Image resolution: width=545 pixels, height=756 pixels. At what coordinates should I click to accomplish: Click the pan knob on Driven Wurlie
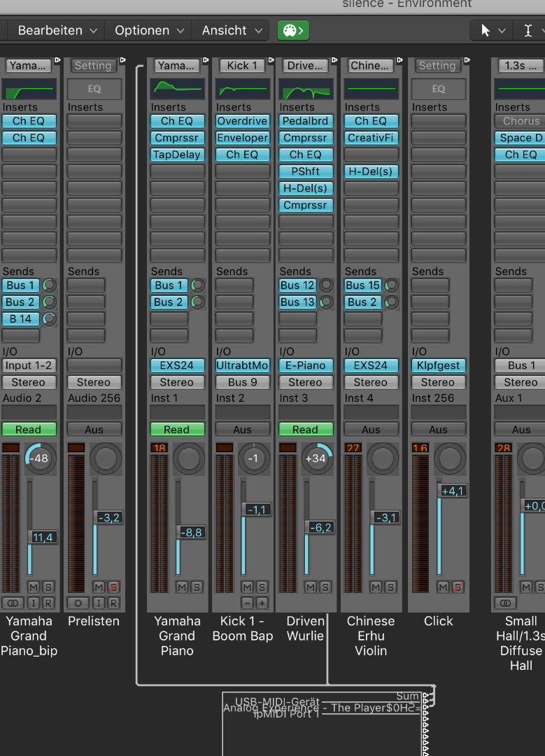[x=318, y=458]
